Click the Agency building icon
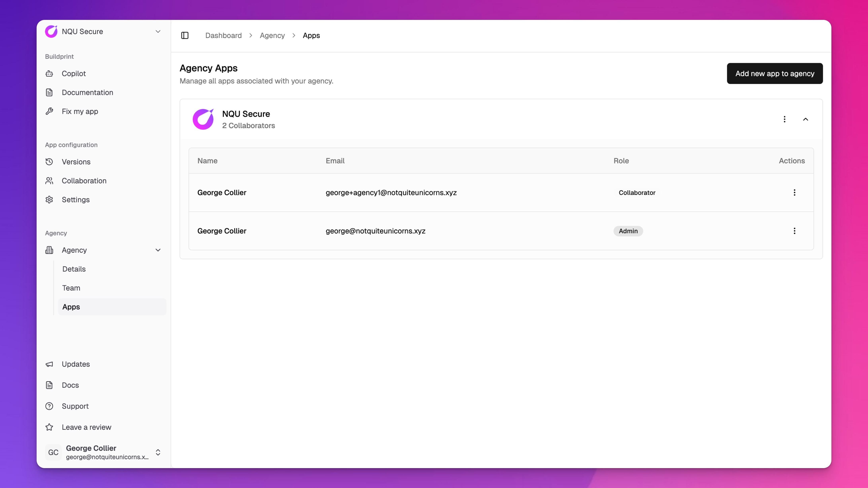The height and width of the screenshot is (488, 868). pyautogui.click(x=49, y=250)
